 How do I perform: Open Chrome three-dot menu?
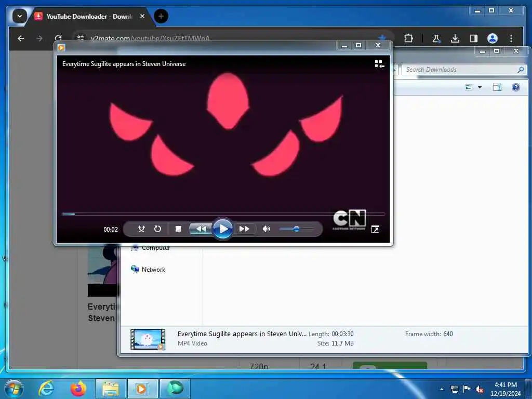(511, 38)
